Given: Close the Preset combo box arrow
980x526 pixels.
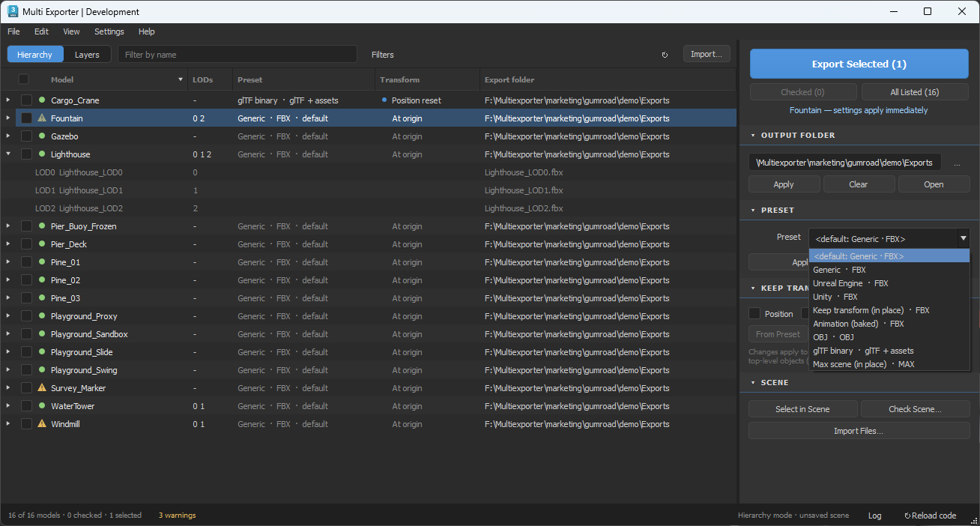Looking at the screenshot, I should point(964,238).
